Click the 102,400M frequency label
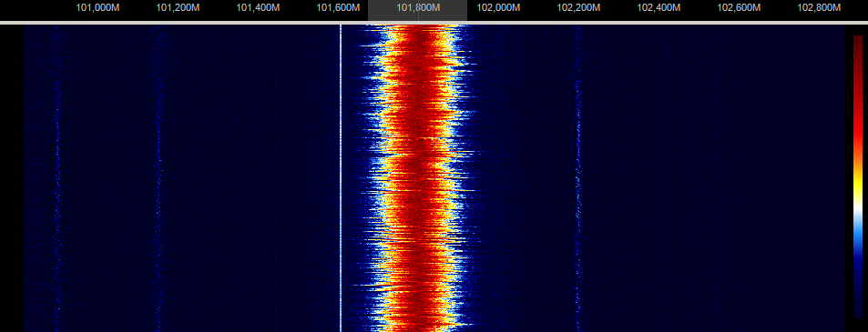Screen dimensions: 868x332 [x=659, y=8]
